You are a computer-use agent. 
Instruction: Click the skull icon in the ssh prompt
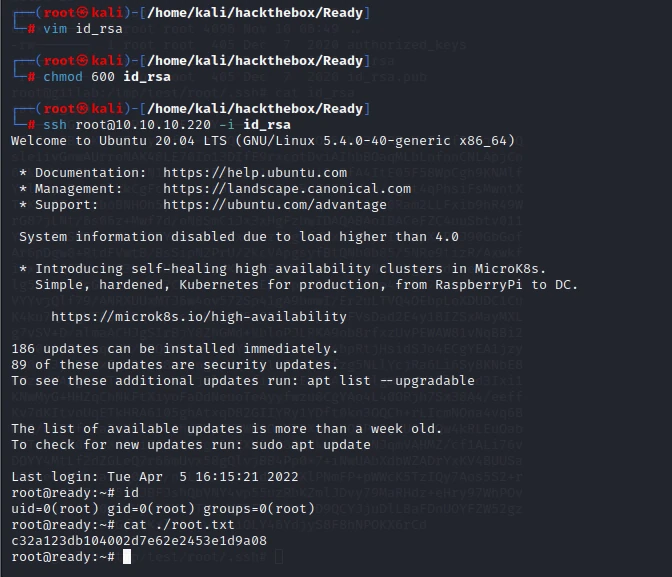click(82, 109)
